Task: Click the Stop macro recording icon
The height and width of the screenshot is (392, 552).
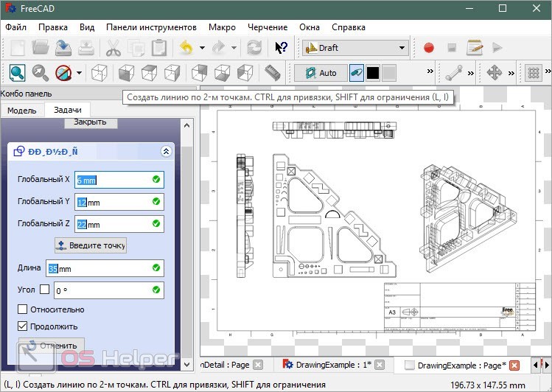Action: (452, 47)
